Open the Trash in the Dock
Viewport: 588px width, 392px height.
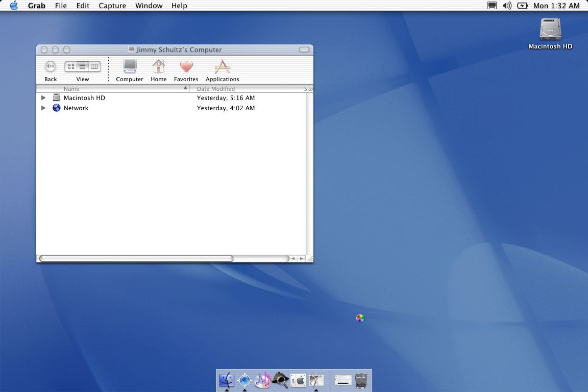point(361,380)
